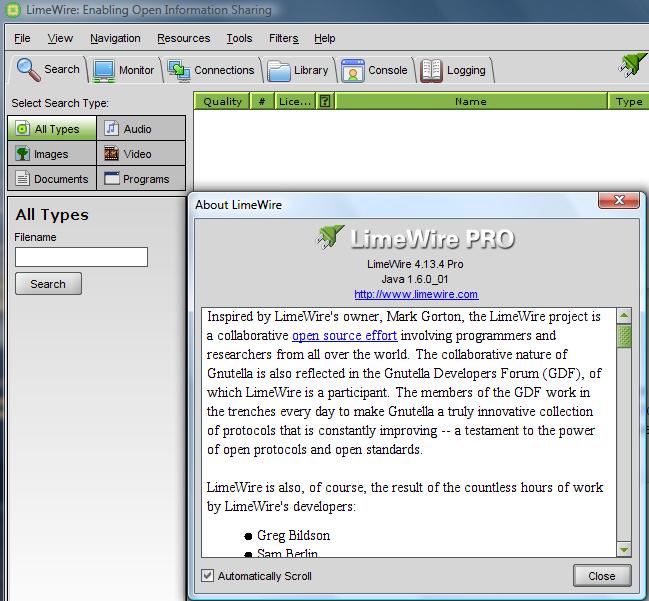The image size is (649, 601).
Task: Open the View menu
Action: (x=60, y=38)
